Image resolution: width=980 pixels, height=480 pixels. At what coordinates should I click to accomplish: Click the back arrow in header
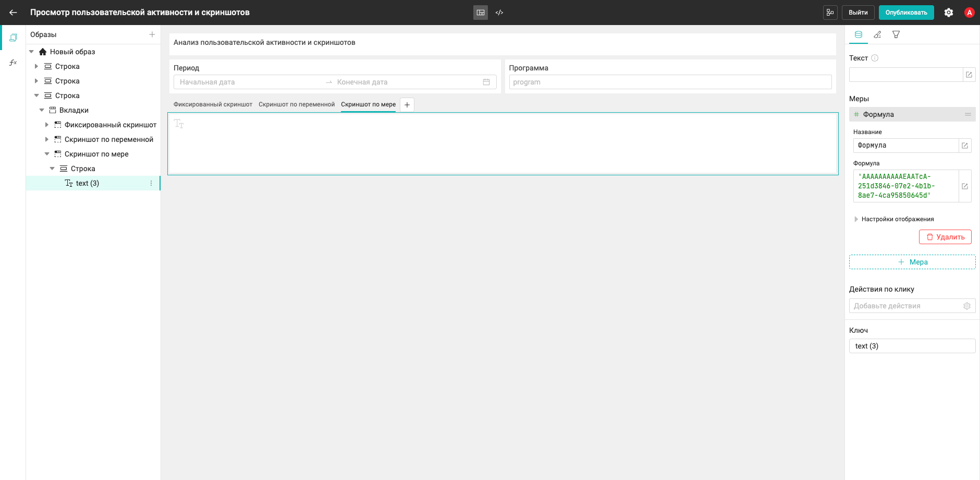(13, 13)
